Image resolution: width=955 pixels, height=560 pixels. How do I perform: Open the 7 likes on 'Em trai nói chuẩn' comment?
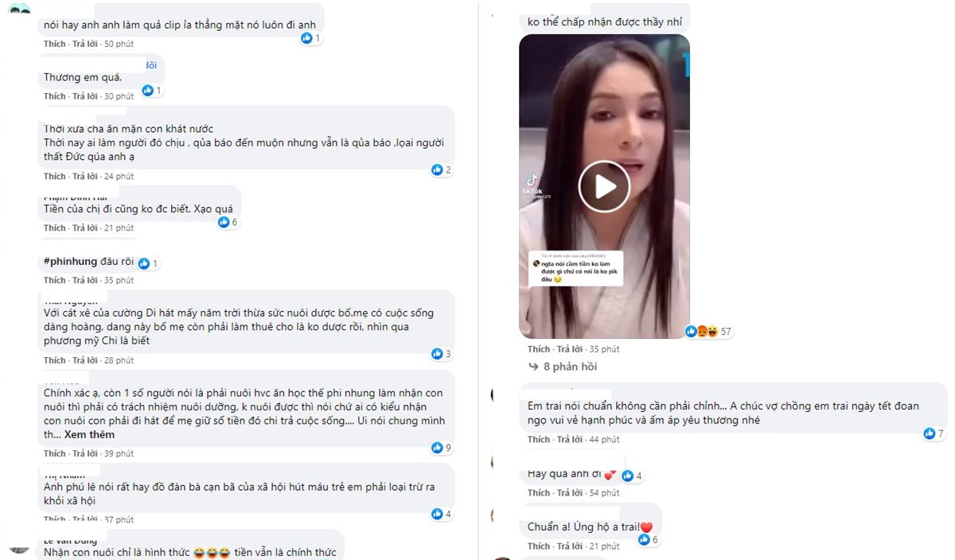[934, 434]
